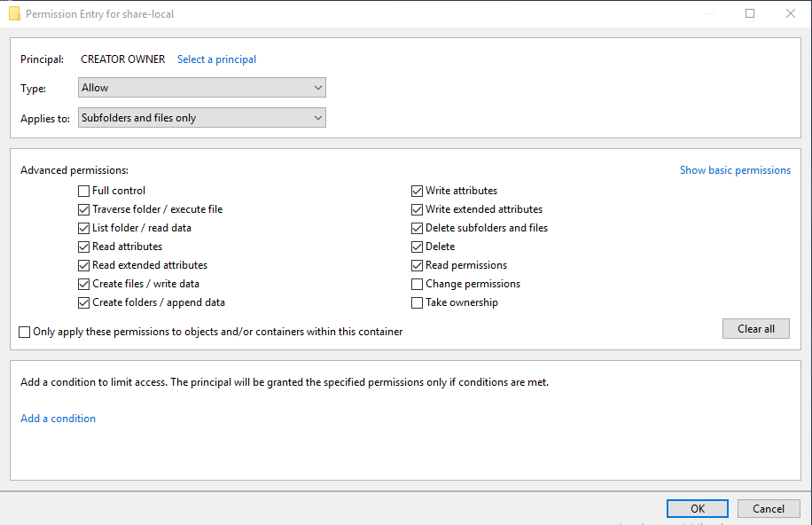The image size is (812, 525).
Task: Close the Permission Entry dialog
Action: [x=791, y=14]
